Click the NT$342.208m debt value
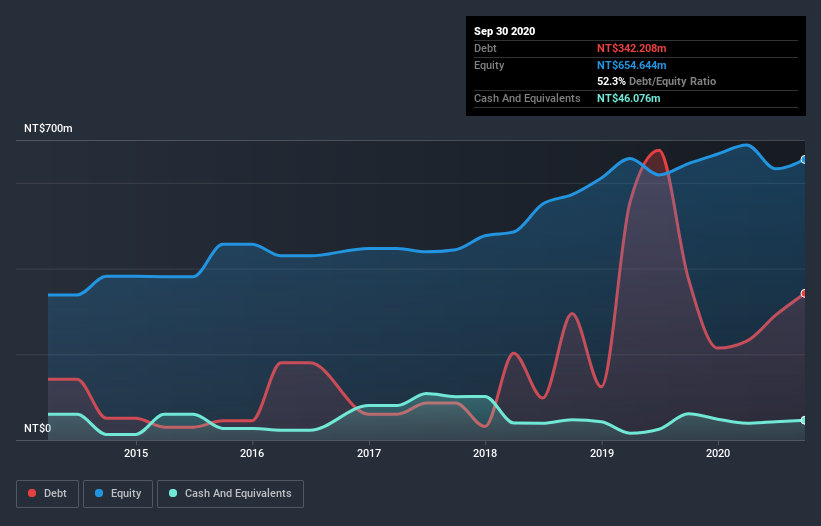Screen dimensions: 821x526 pyautogui.click(x=631, y=48)
